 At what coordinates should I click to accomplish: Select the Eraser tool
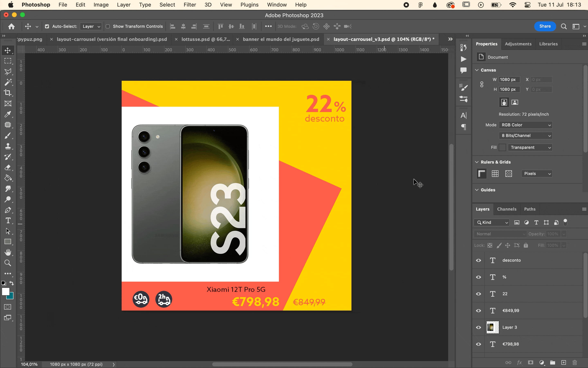click(x=8, y=167)
